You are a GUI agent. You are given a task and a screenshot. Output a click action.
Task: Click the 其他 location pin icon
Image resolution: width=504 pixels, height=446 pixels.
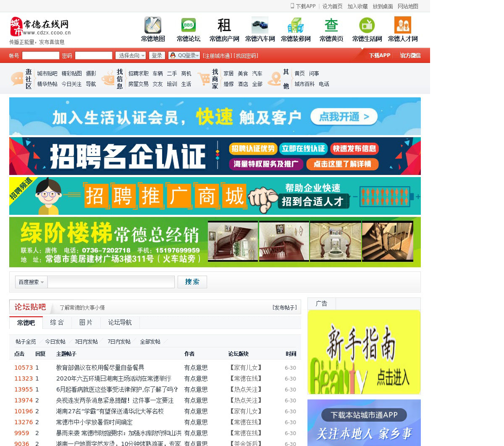[275, 78]
